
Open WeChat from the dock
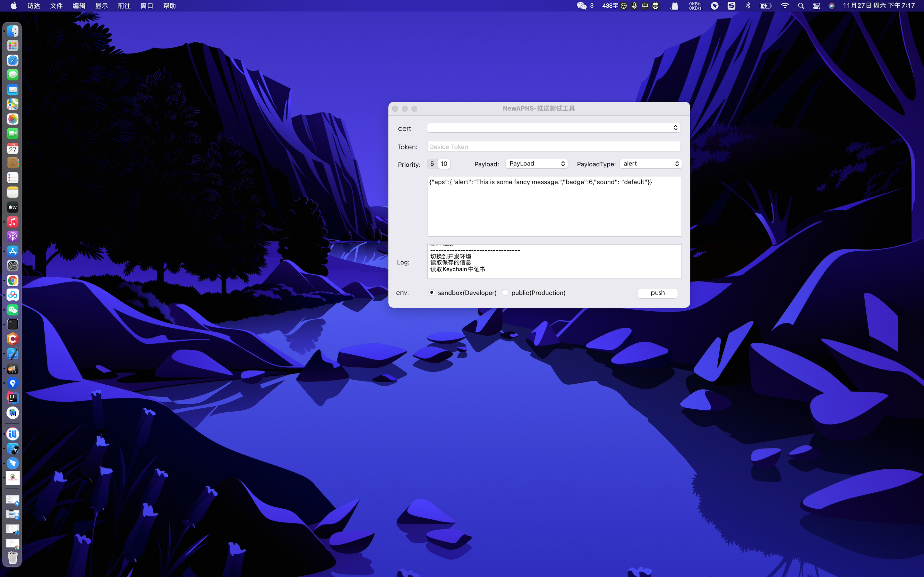coord(13,309)
